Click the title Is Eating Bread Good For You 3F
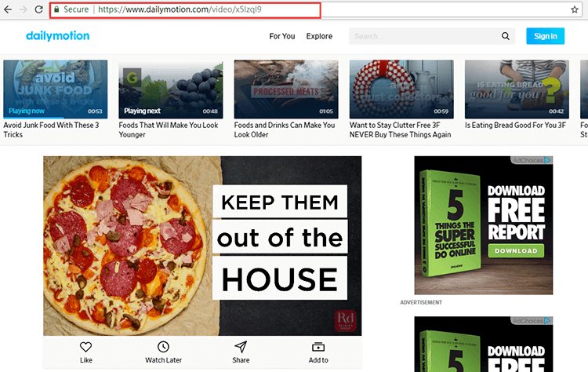 click(516, 126)
